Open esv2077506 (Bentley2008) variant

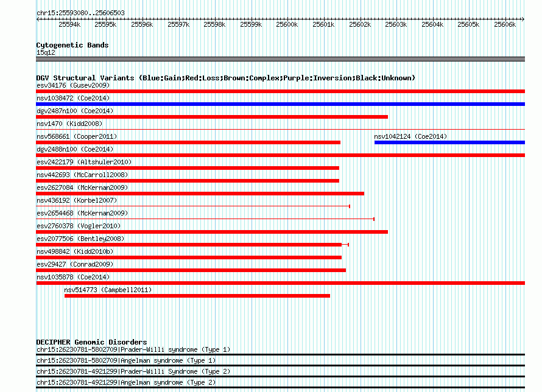coord(80,239)
